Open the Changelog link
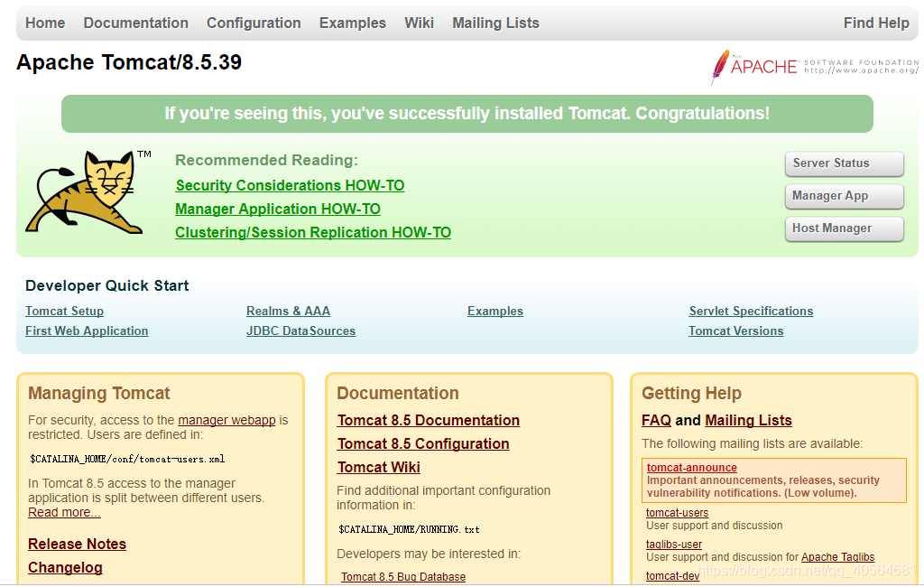The height and width of the screenshot is (587, 924). click(x=65, y=567)
